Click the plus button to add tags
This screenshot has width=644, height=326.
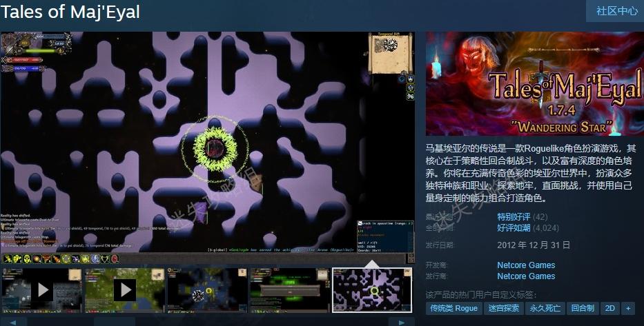[628, 308]
